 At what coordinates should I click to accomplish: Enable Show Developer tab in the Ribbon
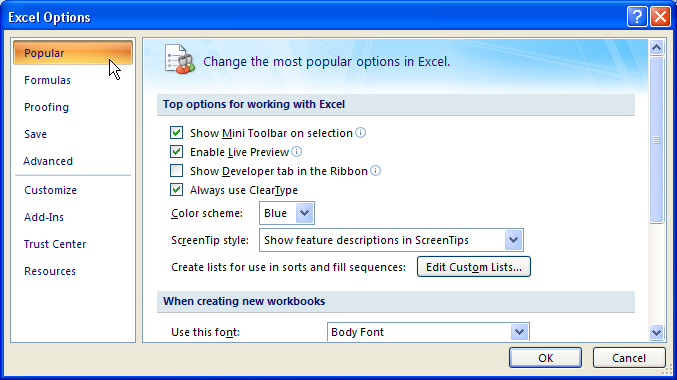[176, 171]
